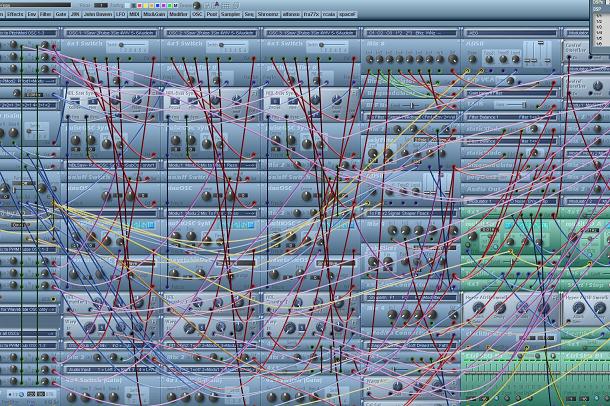Click the leftmost knob on the ADSR module
This screenshot has height=406, width=610.
[x=472, y=60]
